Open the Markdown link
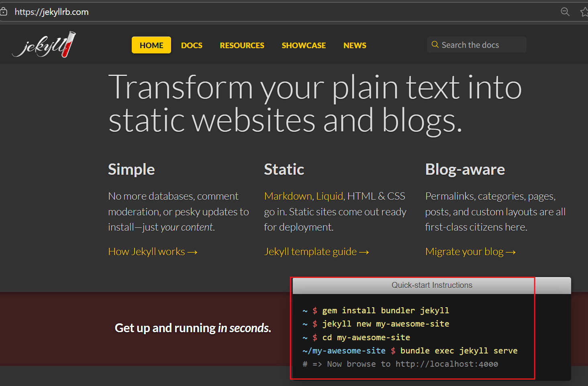This screenshot has width=588, height=386. click(x=288, y=196)
